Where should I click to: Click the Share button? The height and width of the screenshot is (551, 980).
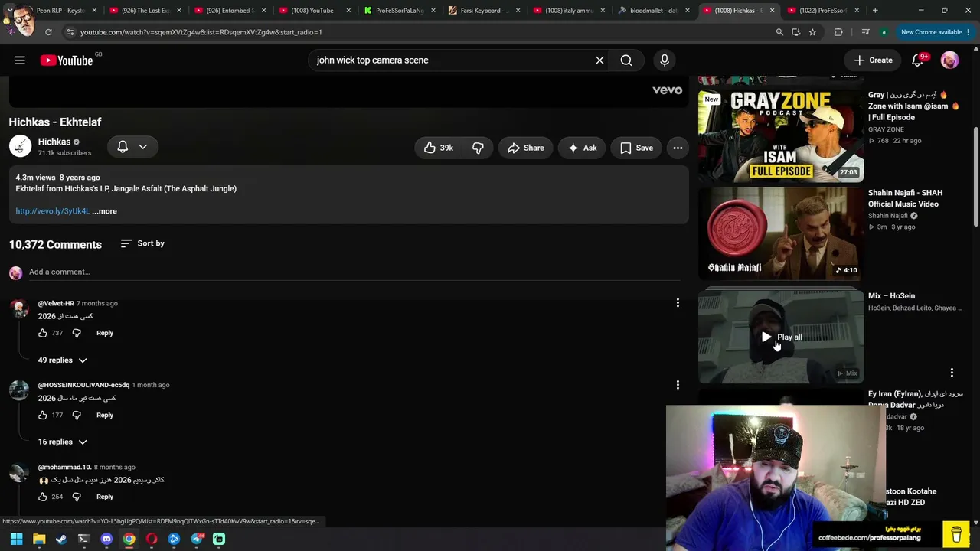[x=525, y=148]
